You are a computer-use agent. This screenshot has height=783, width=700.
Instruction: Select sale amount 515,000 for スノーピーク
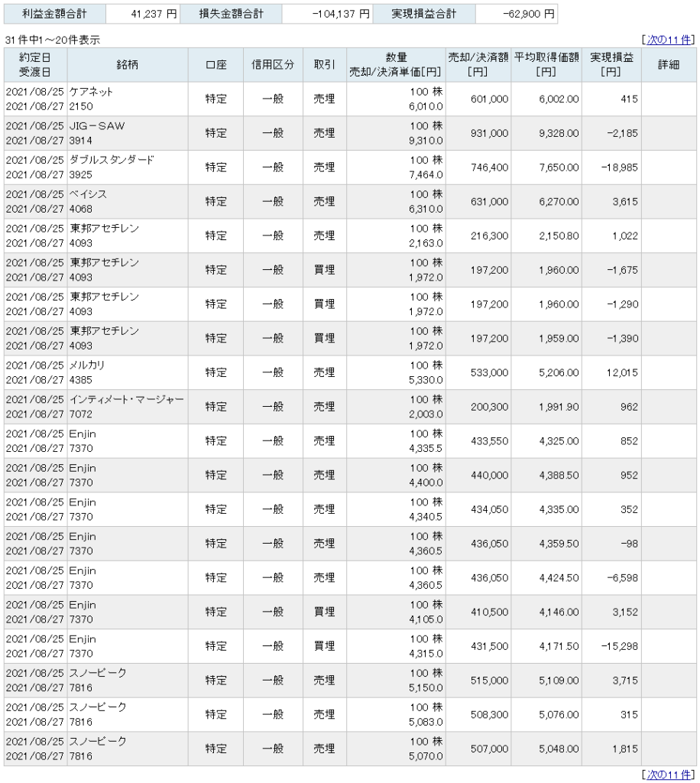click(x=489, y=681)
